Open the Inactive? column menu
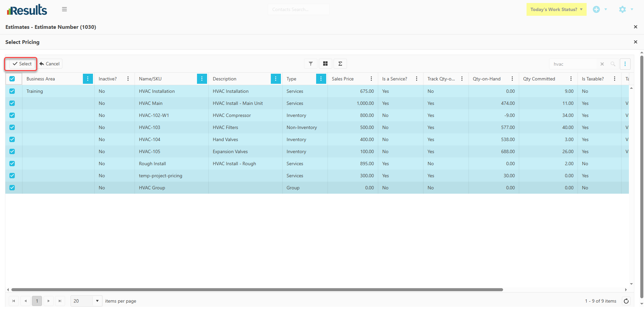Viewport: 644px width, 316px height. pos(128,79)
